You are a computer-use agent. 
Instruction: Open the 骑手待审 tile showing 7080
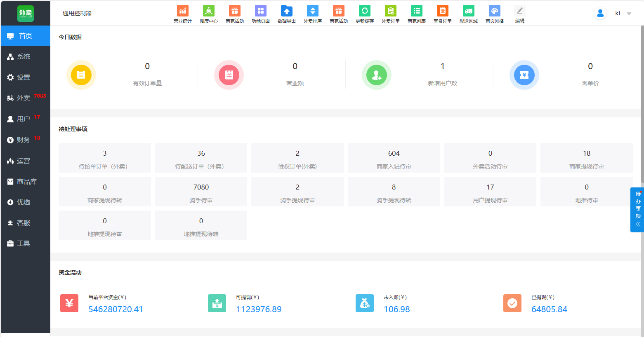click(x=201, y=192)
